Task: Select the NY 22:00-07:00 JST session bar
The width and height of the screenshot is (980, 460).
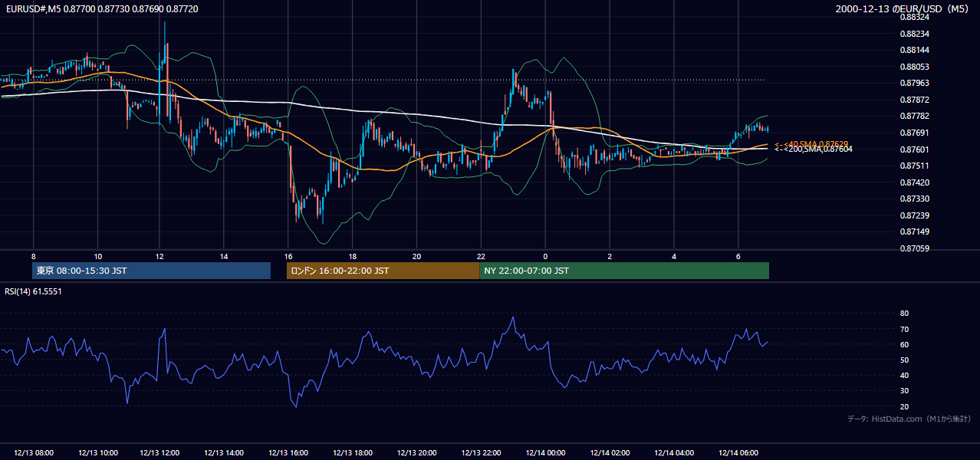Action: tap(624, 271)
